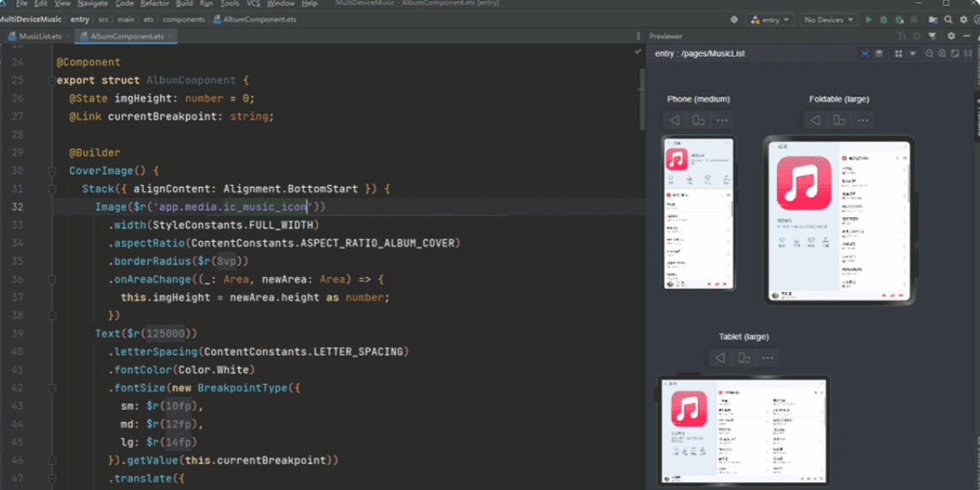
Task: Open IDE settings gear in the main toolbar
Action: tap(964, 20)
